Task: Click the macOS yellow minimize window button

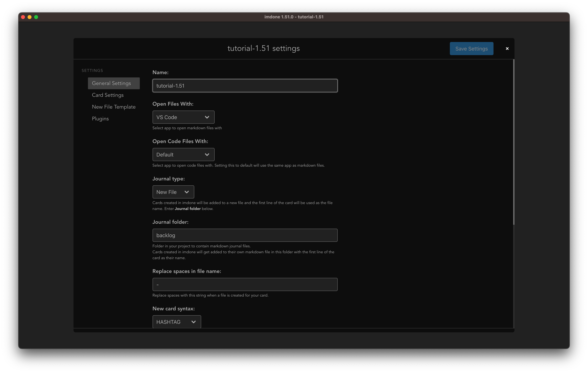Action: tap(30, 17)
